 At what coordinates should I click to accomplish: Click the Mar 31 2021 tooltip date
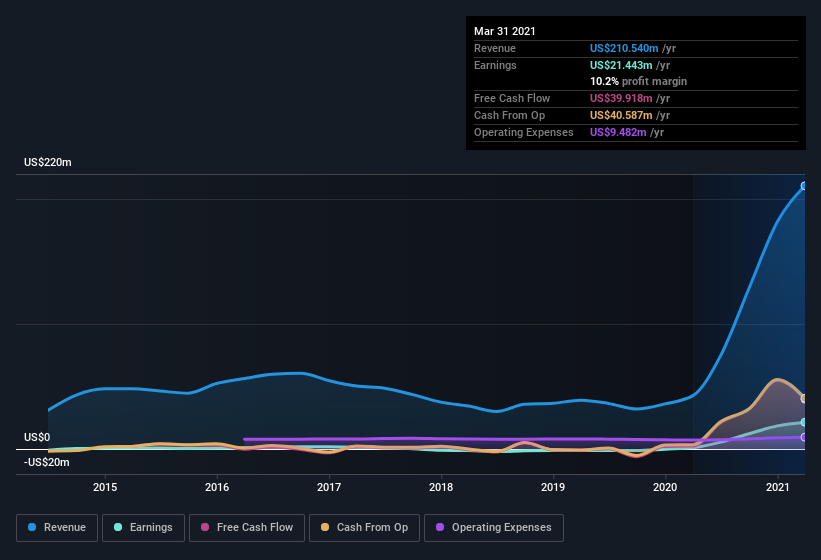point(505,31)
